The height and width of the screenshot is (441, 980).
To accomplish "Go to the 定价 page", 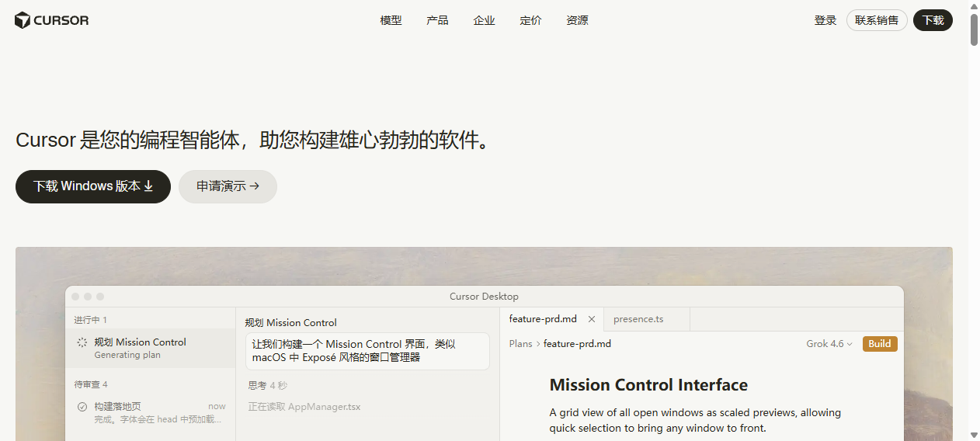I will 530,20.
